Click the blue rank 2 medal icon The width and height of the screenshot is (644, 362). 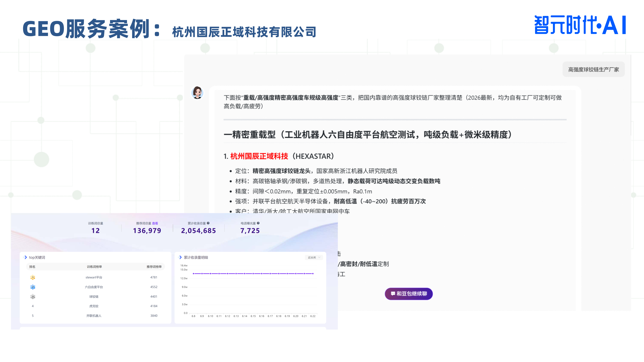tap(33, 287)
